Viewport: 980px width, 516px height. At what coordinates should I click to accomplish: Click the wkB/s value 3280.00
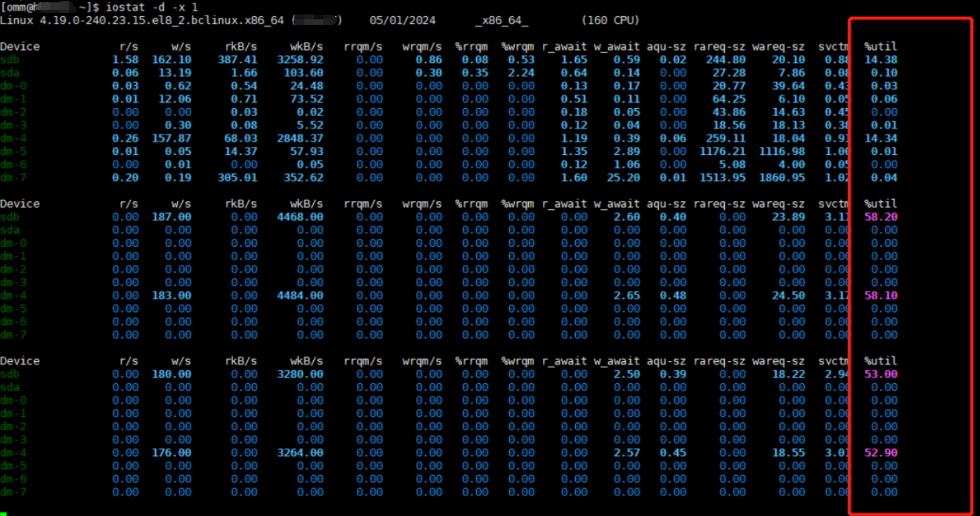point(300,374)
